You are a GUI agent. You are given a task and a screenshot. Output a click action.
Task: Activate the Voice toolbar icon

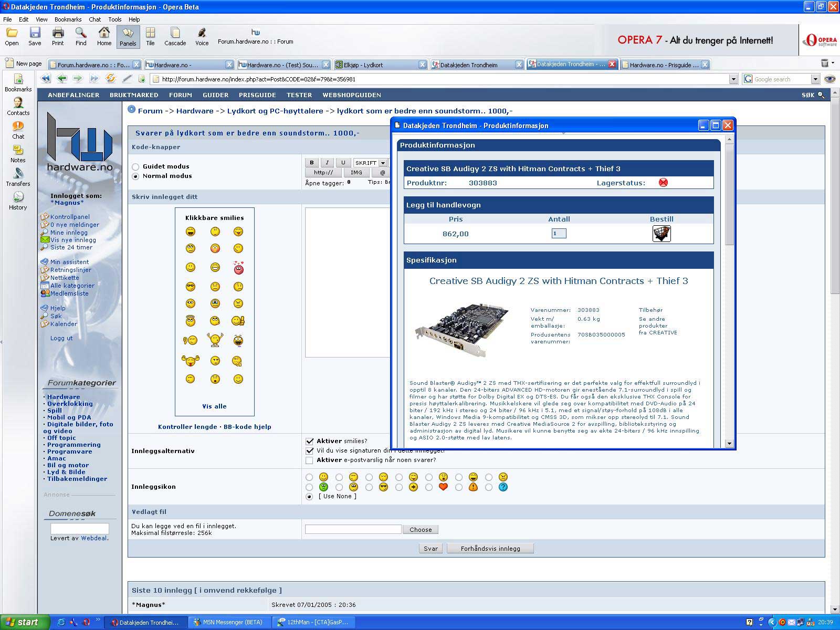(x=202, y=37)
